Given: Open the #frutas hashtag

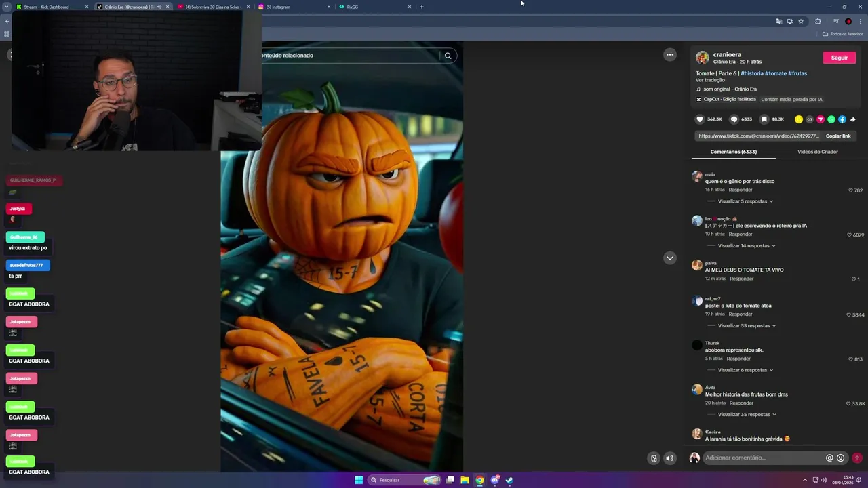Looking at the screenshot, I should click(x=797, y=73).
